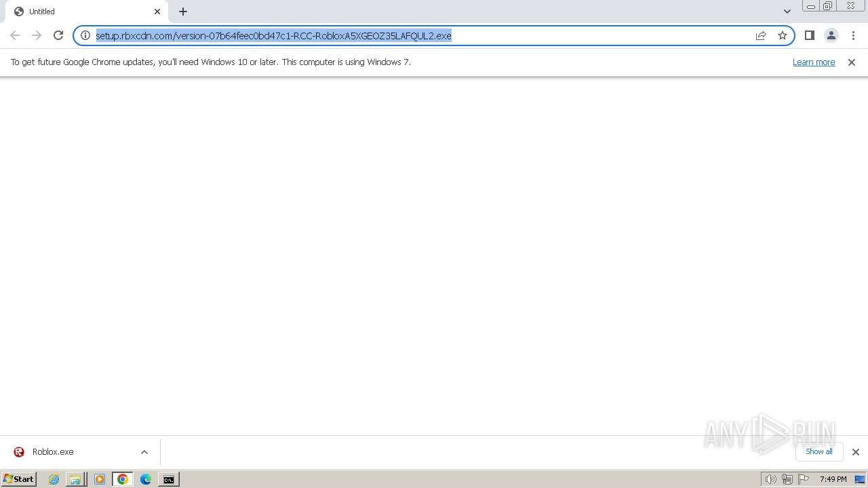The width and height of the screenshot is (868, 488).
Task: Show desktop via tray corner button
Action: (860, 479)
